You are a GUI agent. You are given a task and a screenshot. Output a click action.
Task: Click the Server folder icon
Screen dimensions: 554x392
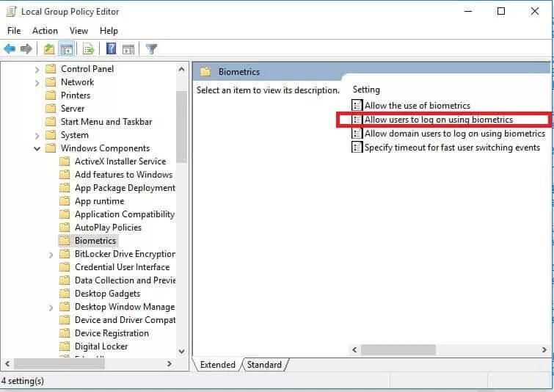[x=51, y=108]
